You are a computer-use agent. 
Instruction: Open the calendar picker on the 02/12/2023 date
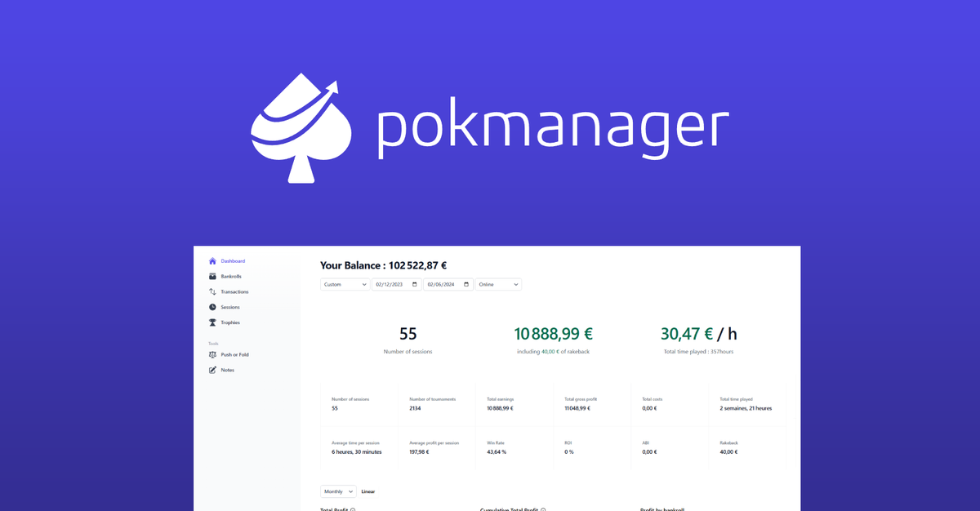[x=415, y=285]
